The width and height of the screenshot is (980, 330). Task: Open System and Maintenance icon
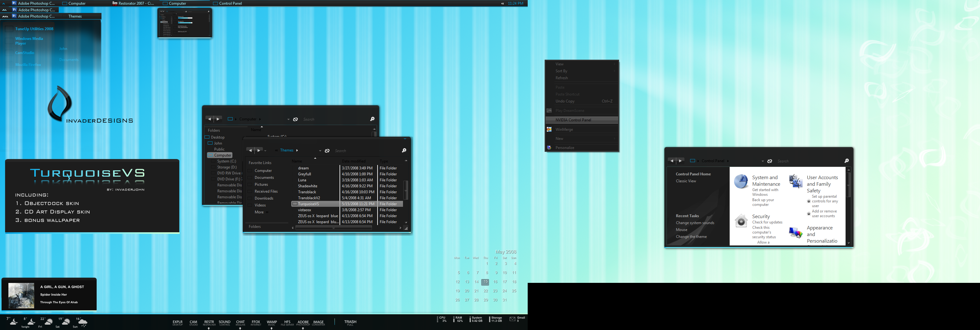click(x=741, y=182)
